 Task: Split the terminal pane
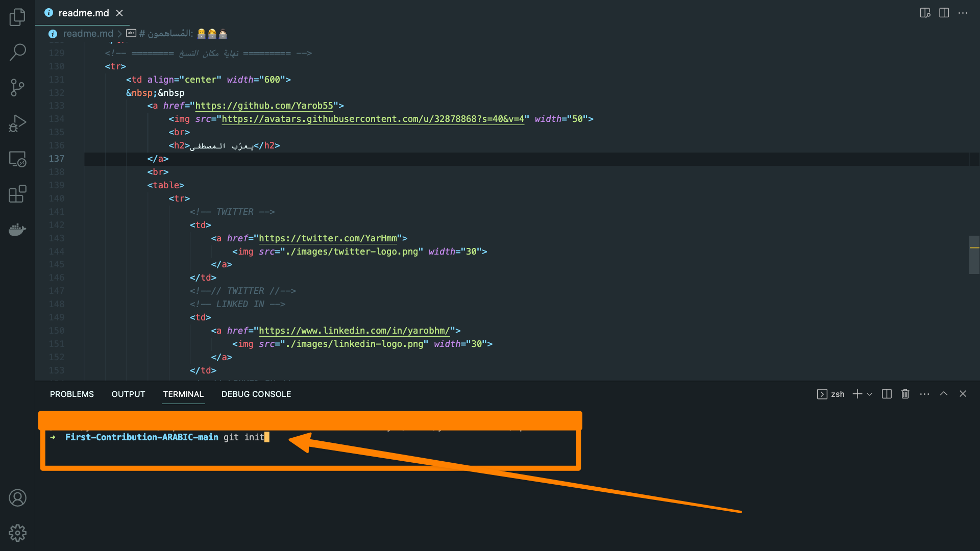click(x=887, y=394)
